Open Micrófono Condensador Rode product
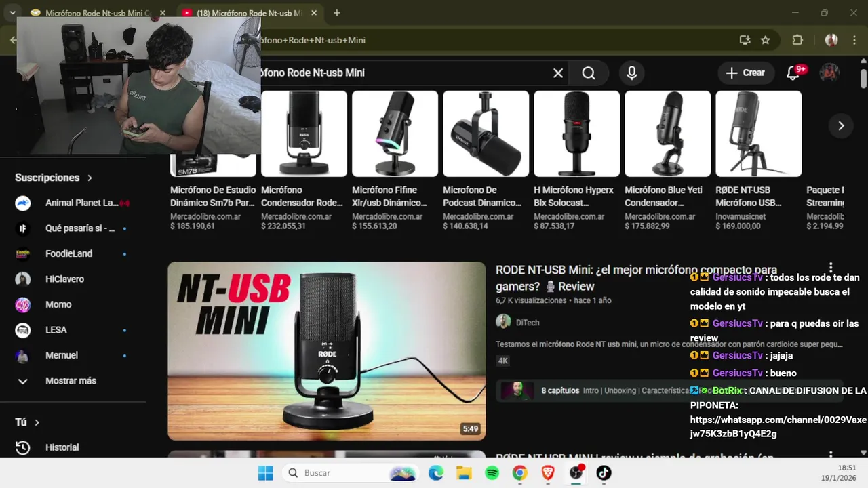 coord(304,161)
